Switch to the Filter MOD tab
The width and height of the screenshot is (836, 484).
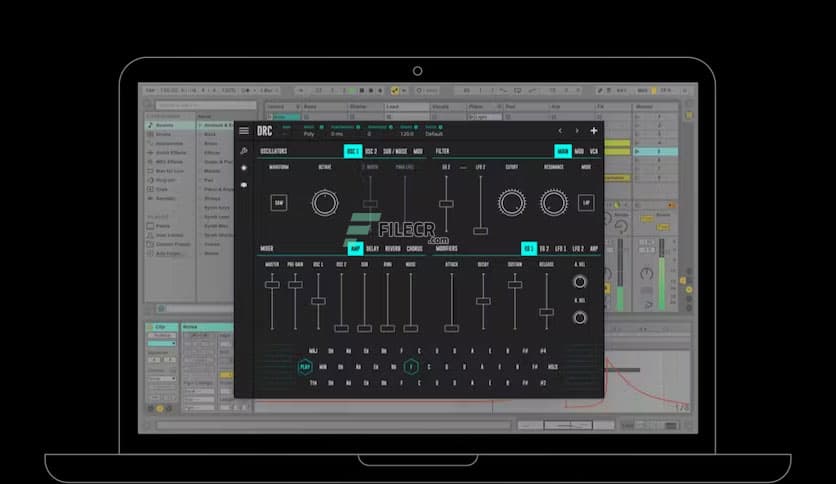(x=579, y=151)
